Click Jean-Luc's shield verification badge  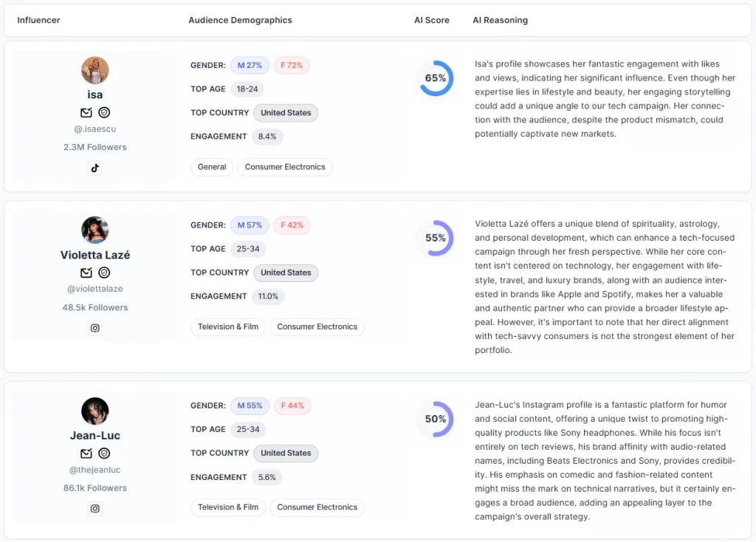point(104,453)
